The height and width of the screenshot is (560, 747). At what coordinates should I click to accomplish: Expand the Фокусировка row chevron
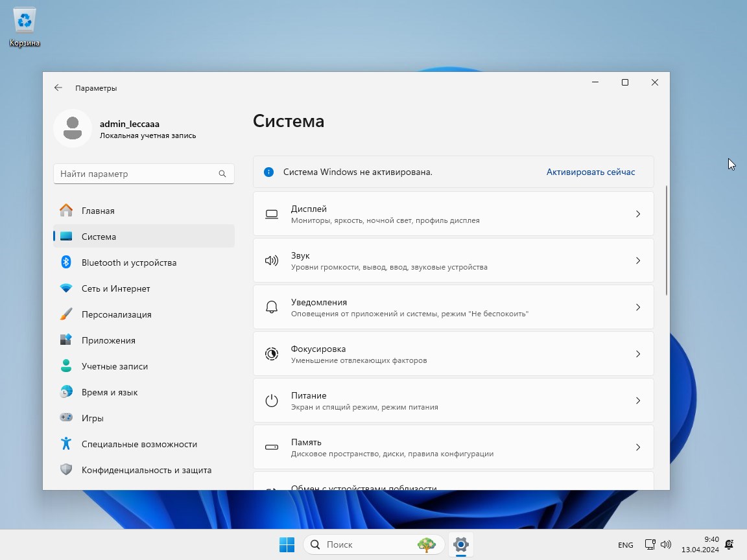point(638,354)
